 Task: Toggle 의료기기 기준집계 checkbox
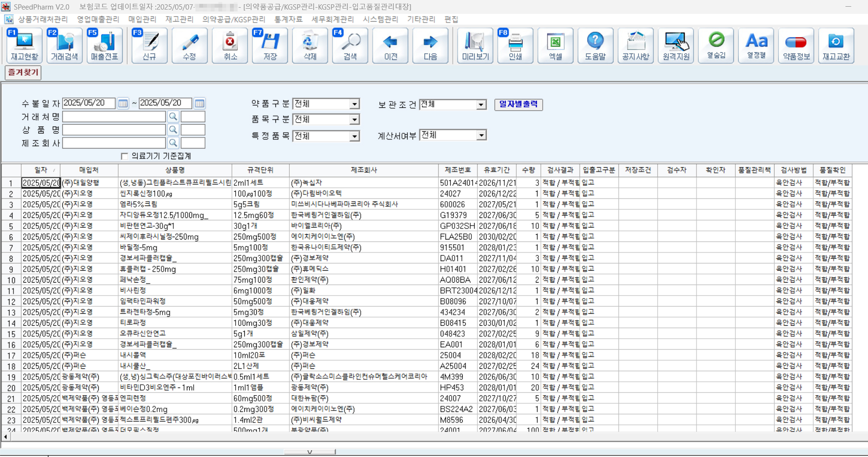(125, 156)
